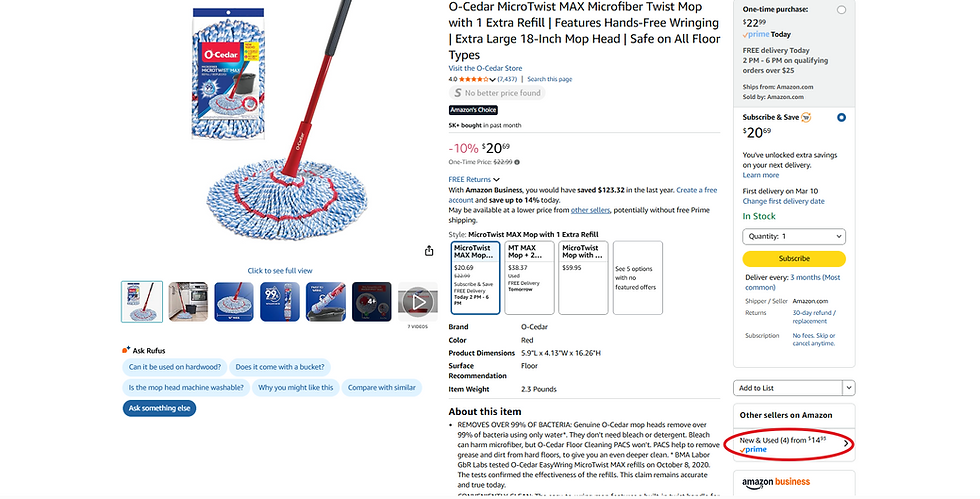Choose the MT MAX Mop + 2 style option
Image resolution: width=980 pixels, height=499 pixels.
tap(529, 278)
